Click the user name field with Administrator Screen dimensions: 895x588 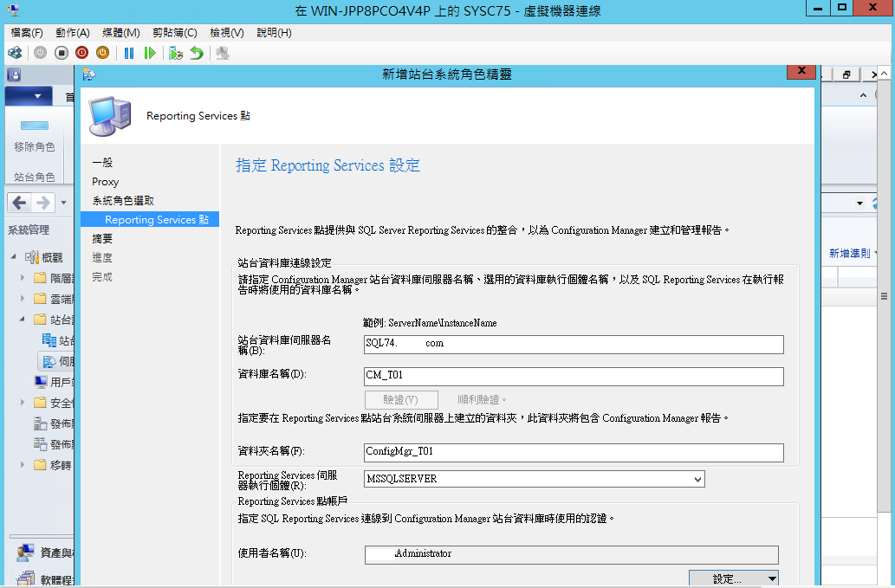(x=571, y=555)
